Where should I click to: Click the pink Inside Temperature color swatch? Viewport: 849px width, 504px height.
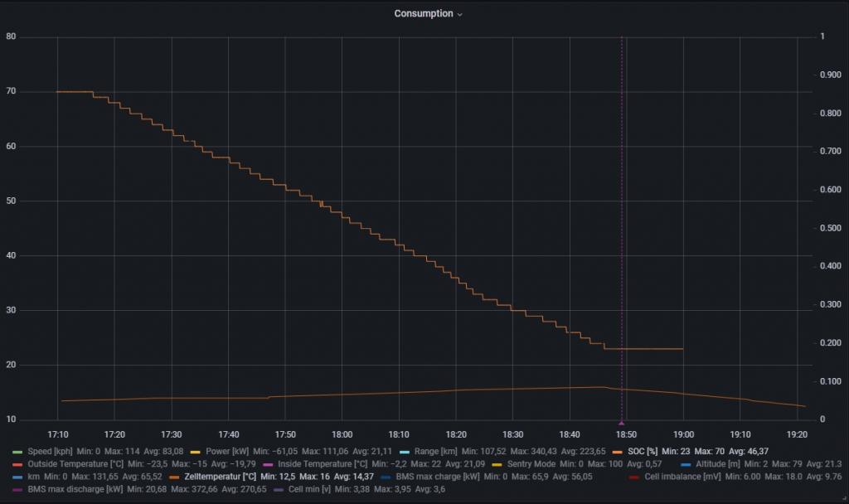tap(268, 464)
